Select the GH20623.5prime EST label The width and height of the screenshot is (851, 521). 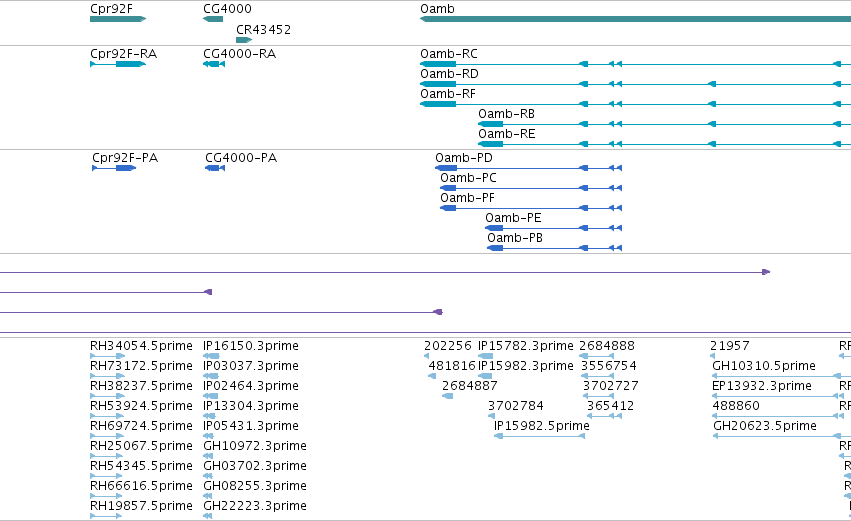pos(765,426)
